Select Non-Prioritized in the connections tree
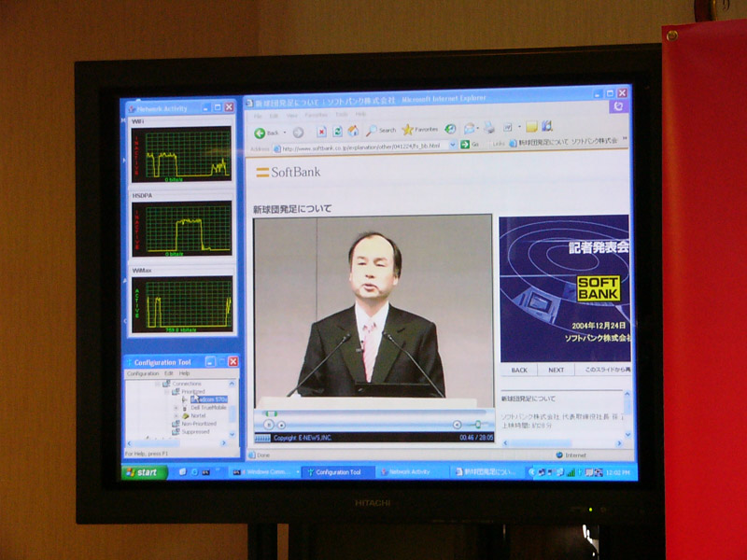Image resolution: width=747 pixels, height=560 pixels. 199,424
